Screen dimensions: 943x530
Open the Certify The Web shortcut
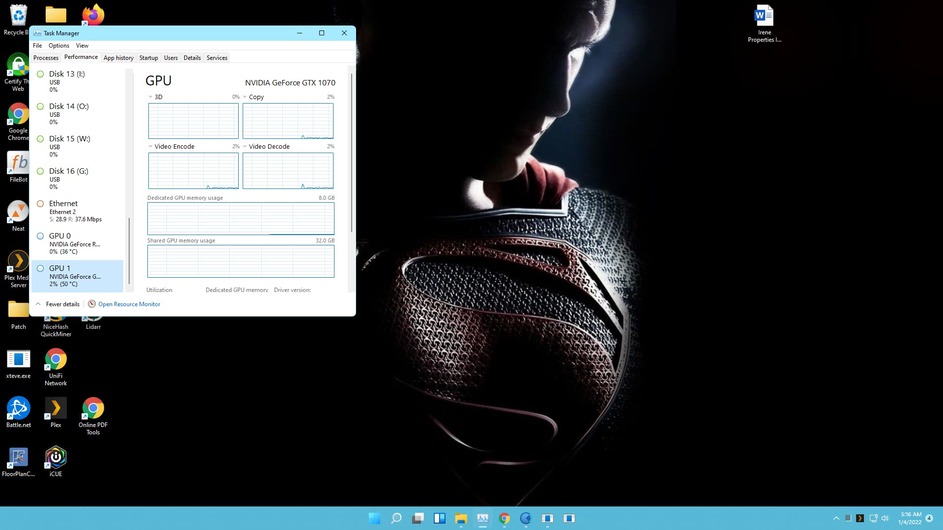pos(17,72)
